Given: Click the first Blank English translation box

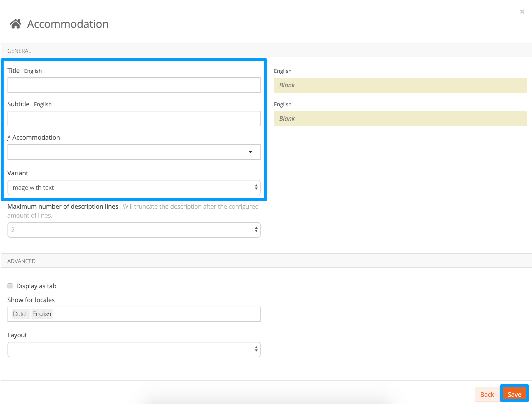Looking at the screenshot, I should [x=400, y=85].
